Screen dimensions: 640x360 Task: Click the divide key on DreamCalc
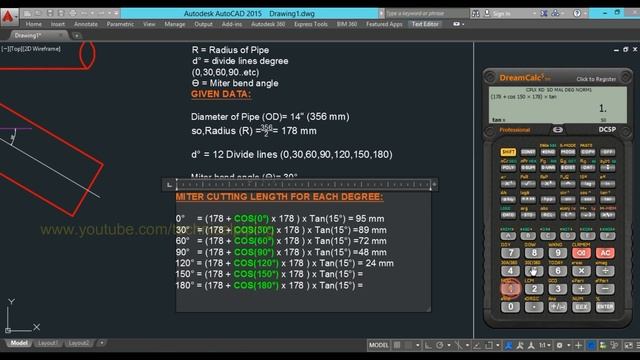[x=605, y=271]
